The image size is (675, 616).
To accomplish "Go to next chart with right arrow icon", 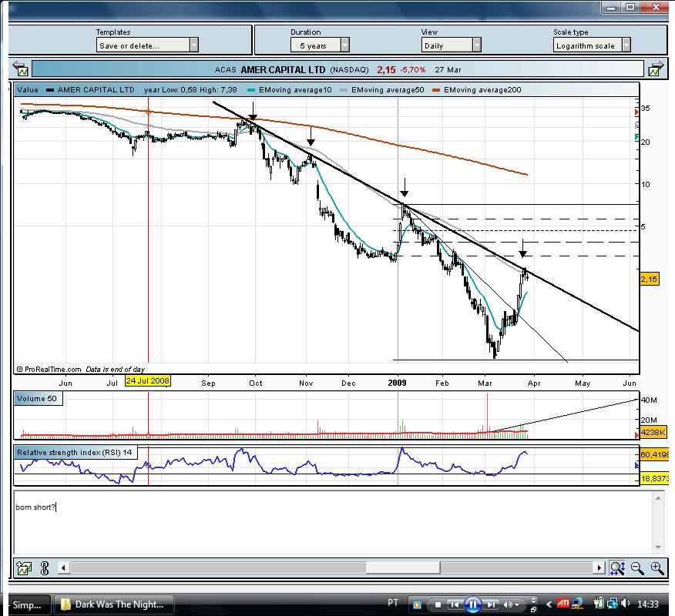I will click(656, 69).
